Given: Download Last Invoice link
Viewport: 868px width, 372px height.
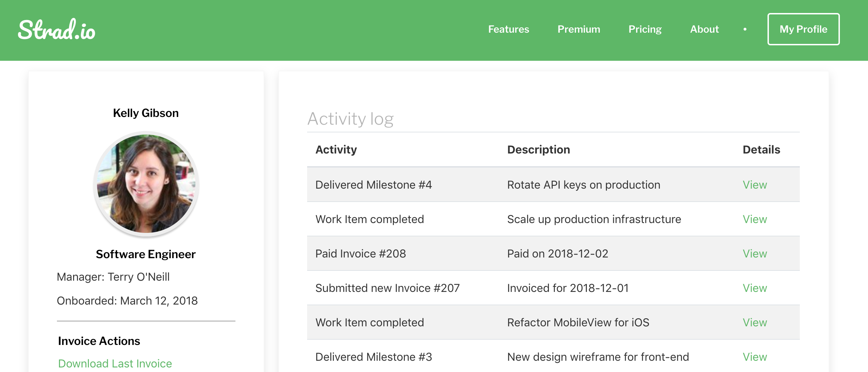Looking at the screenshot, I should coord(115,363).
